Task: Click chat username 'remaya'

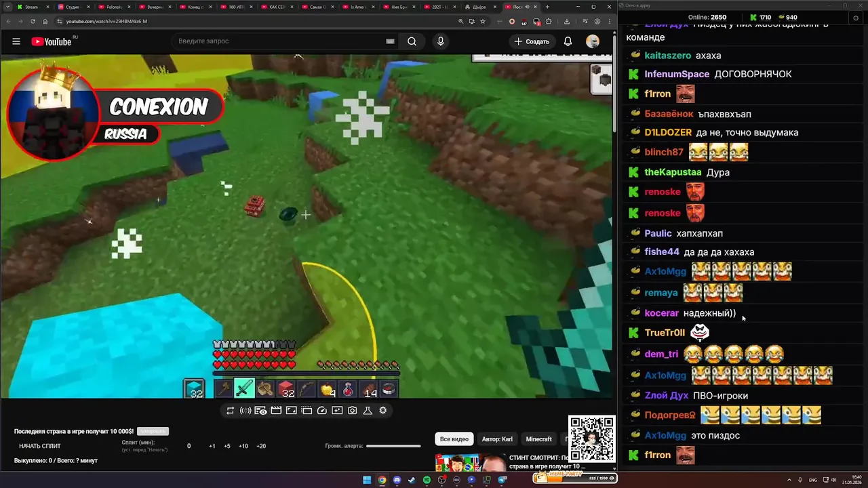Action: (x=661, y=293)
